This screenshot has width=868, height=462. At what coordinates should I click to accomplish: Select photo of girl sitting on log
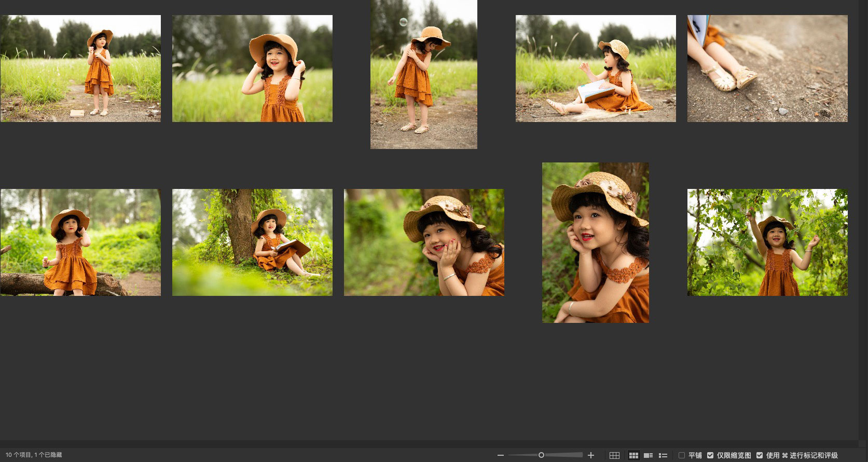[80, 242]
